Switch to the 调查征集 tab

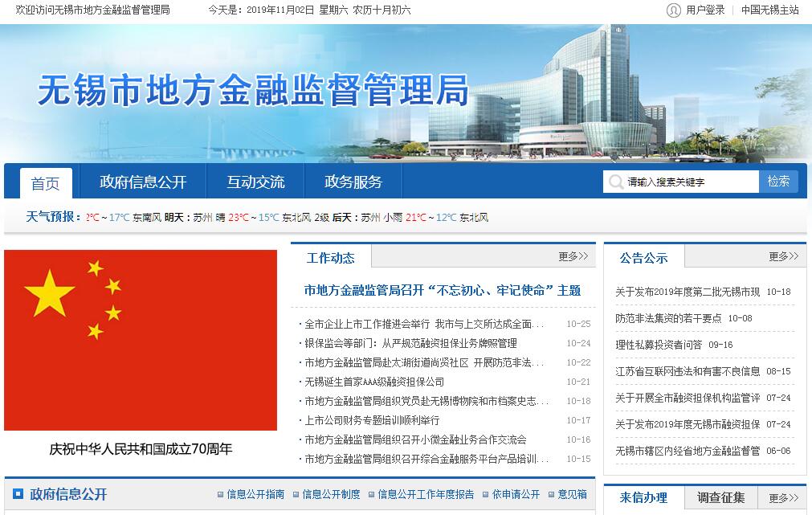click(720, 498)
